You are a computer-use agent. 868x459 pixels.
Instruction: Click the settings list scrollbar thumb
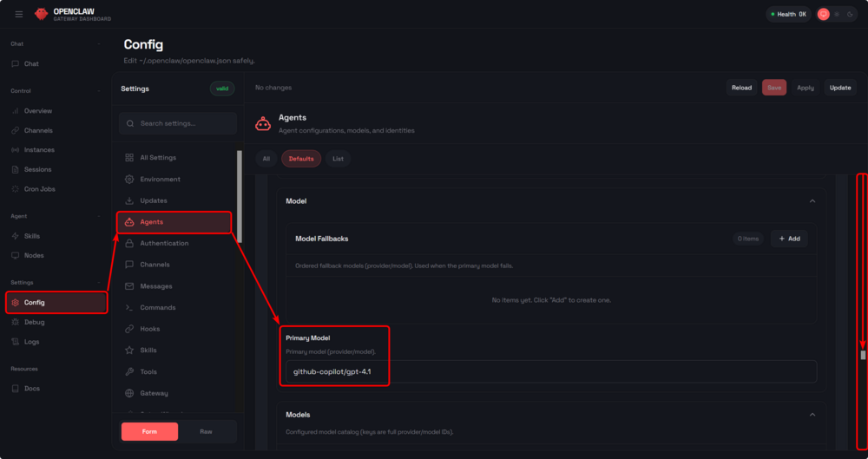pos(240,193)
